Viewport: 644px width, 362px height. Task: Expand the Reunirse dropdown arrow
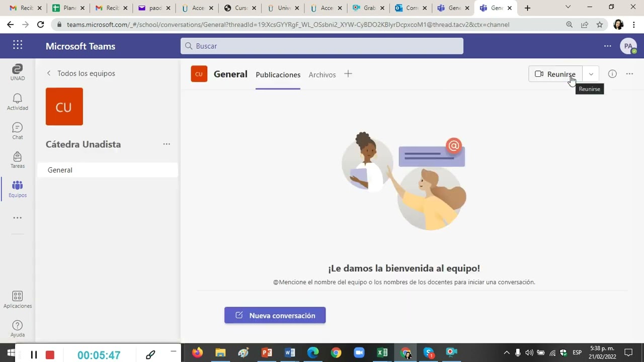click(591, 74)
